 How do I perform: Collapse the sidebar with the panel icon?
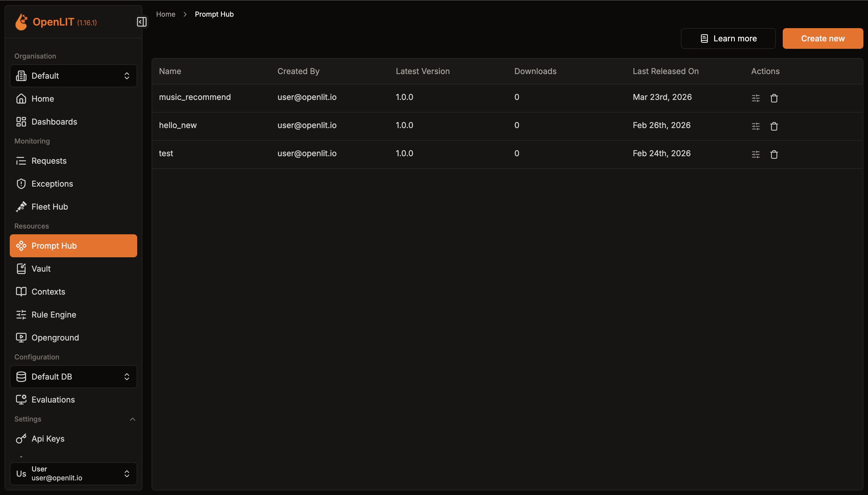142,22
